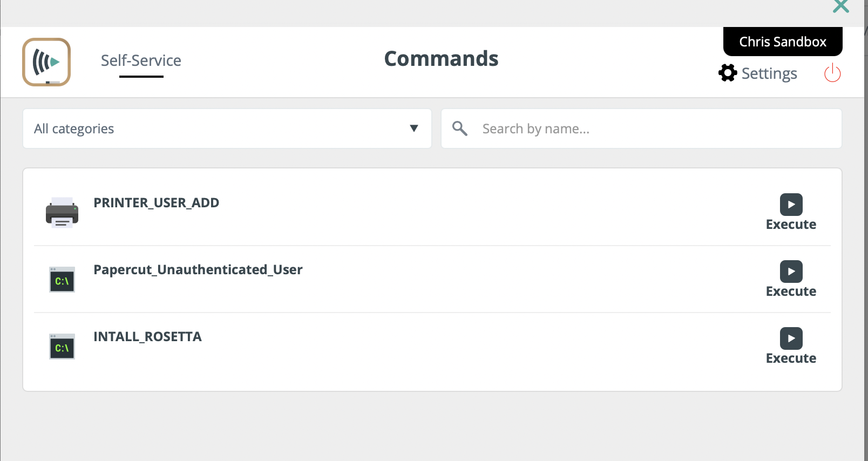868x461 pixels.
Task: Click the printer icon for PRINTER_USER_ADD
Action: click(x=62, y=212)
